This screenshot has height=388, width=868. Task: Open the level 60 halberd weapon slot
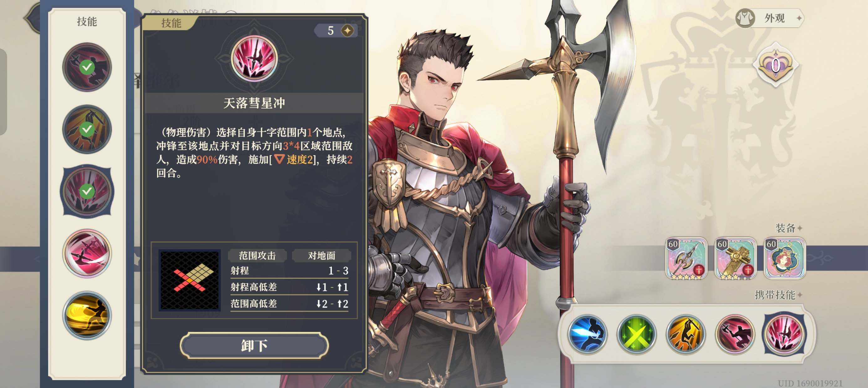[x=686, y=259]
